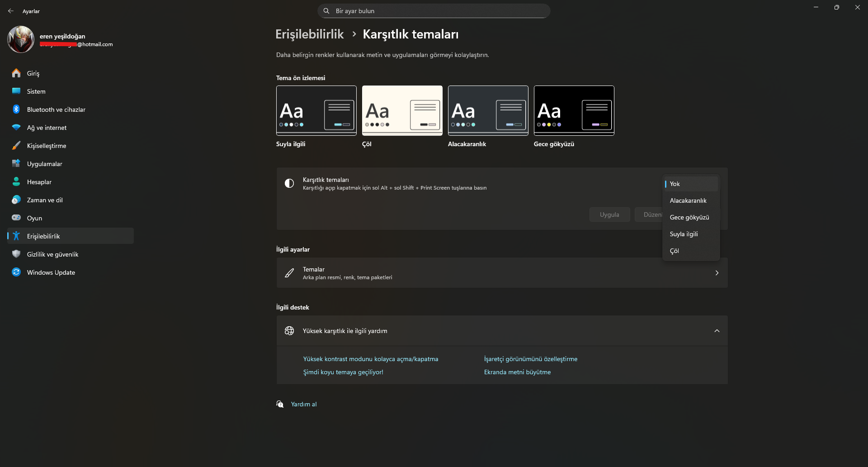868x467 pixels.
Task: Select the Suyla ilgili theme preview
Action: click(x=316, y=110)
